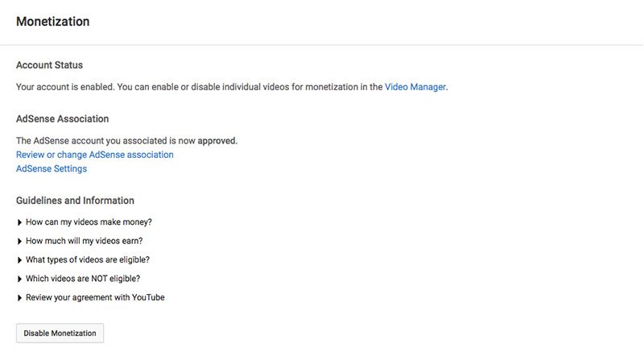Select the 'Which videos are NOT eligible?' text
The height and width of the screenshot is (352, 644).
point(83,279)
